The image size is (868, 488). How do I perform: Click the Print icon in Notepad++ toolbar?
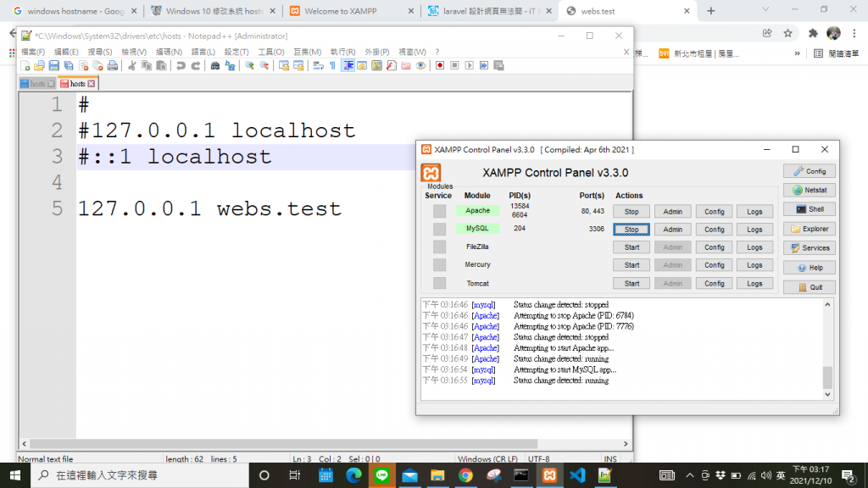pos(113,66)
